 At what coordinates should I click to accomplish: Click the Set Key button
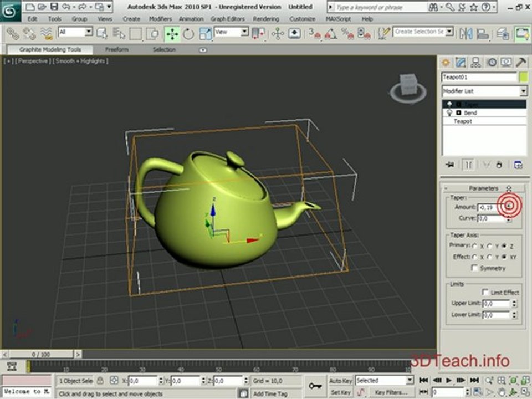click(341, 392)
